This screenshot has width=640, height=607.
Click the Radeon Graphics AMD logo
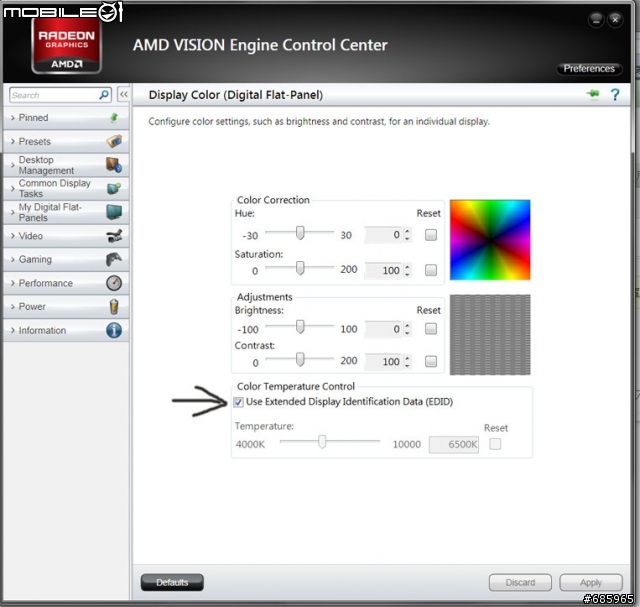coord(67,46)
